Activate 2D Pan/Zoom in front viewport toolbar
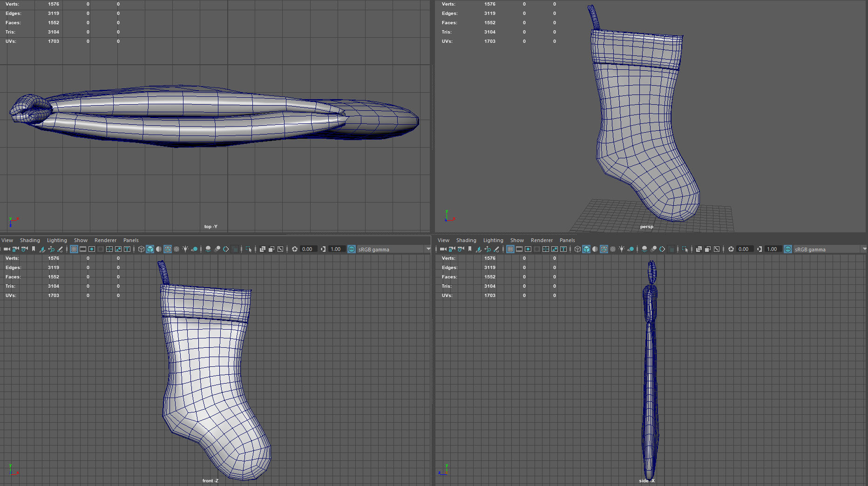 tap(51, 249)
